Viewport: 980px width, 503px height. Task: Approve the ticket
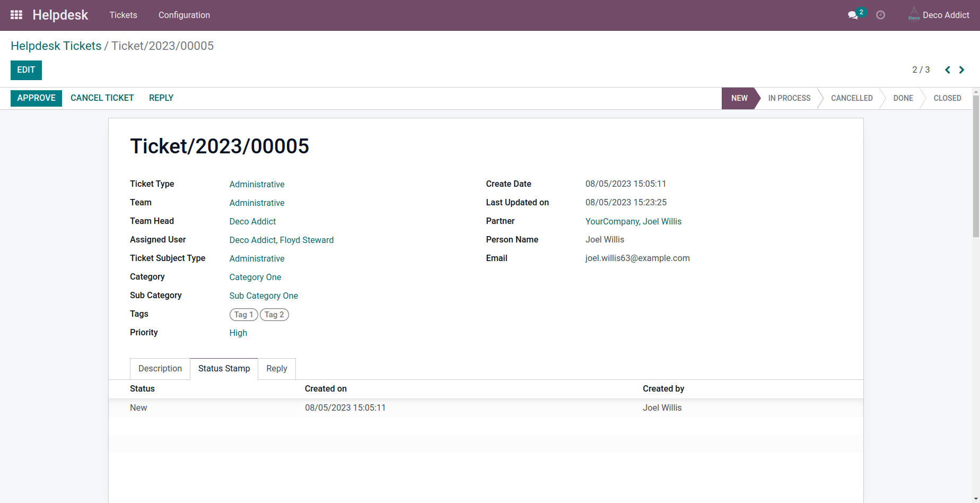(36, 98)
